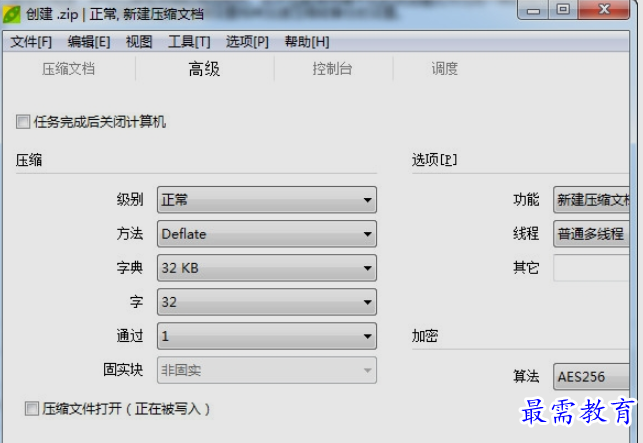Click the 固实块 label
Image resolution: width=643 pixels, height=443 pixels.
[x=123, y=370]
